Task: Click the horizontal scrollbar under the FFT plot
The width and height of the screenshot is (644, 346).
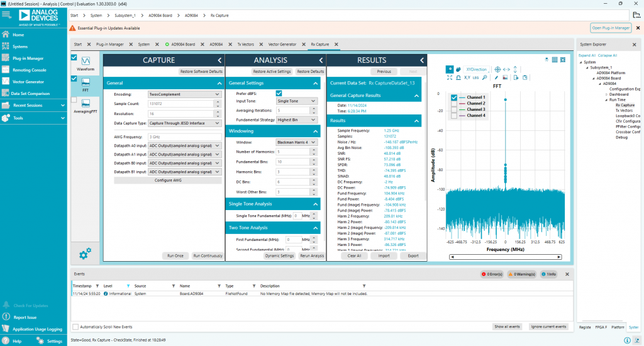Action: coord(504,257)
